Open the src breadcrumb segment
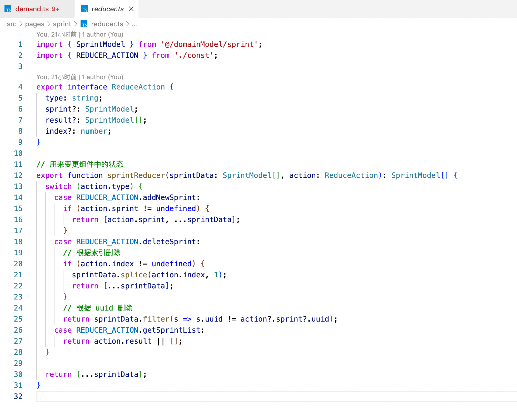 pyautogui.click(x=12, y=24)
